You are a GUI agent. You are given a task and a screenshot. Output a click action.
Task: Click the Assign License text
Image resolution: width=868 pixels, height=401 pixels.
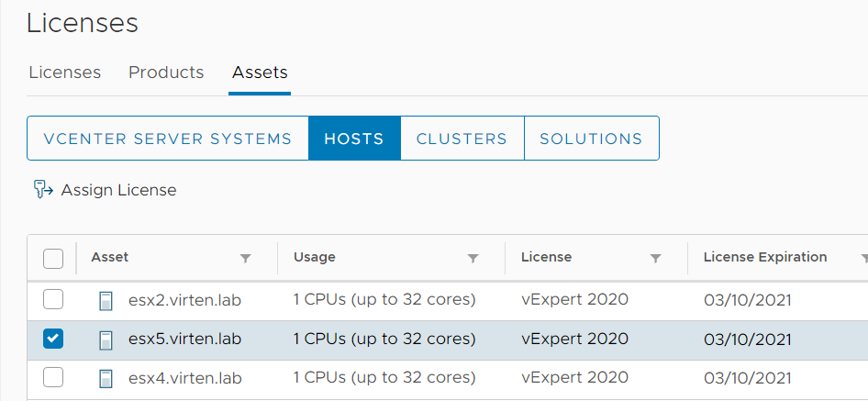coord(118,190)
